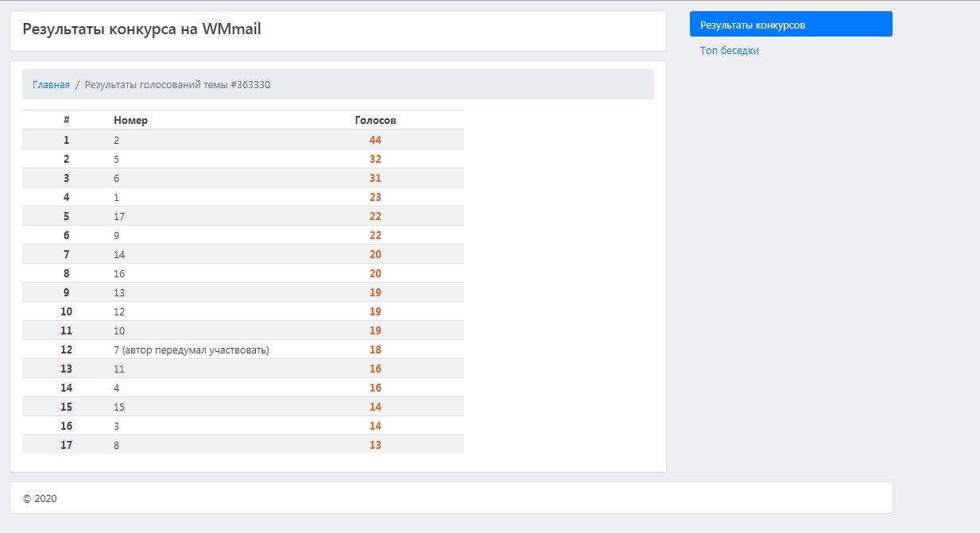Click the Номер column header
The image size is (980, 533).
(x=130, y=120)
